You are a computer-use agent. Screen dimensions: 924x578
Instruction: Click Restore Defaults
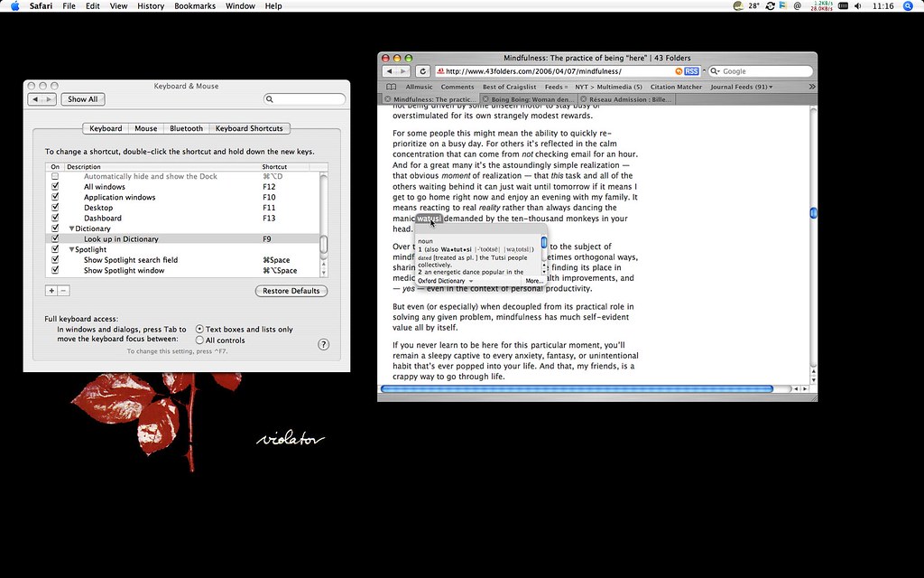point(291,291)
